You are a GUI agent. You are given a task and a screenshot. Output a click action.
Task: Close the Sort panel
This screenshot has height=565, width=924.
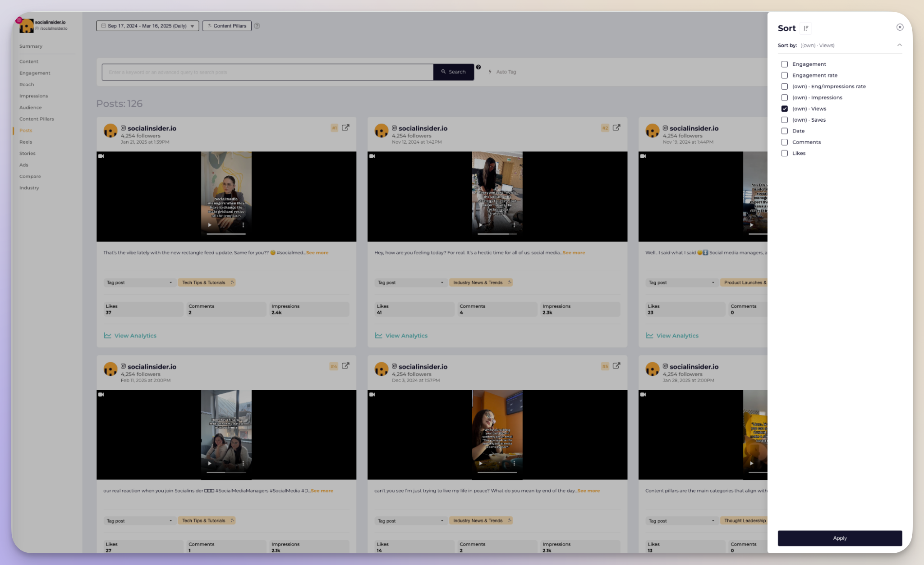point(900,27)
